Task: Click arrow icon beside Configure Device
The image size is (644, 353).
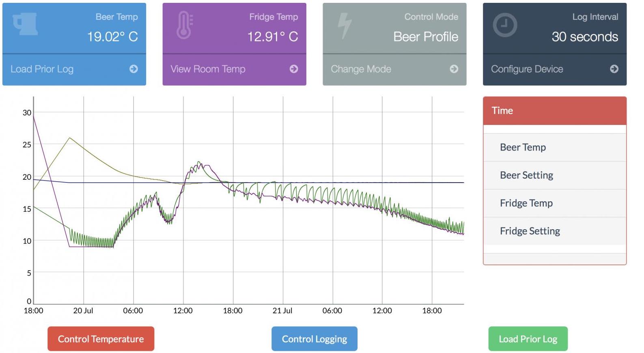Action: pyautogui.click(x=614, y=69)
